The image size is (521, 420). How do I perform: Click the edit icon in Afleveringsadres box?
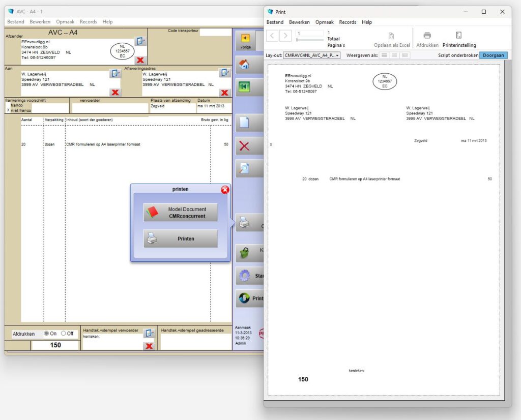pyautogui.click(x=224, y=73)
